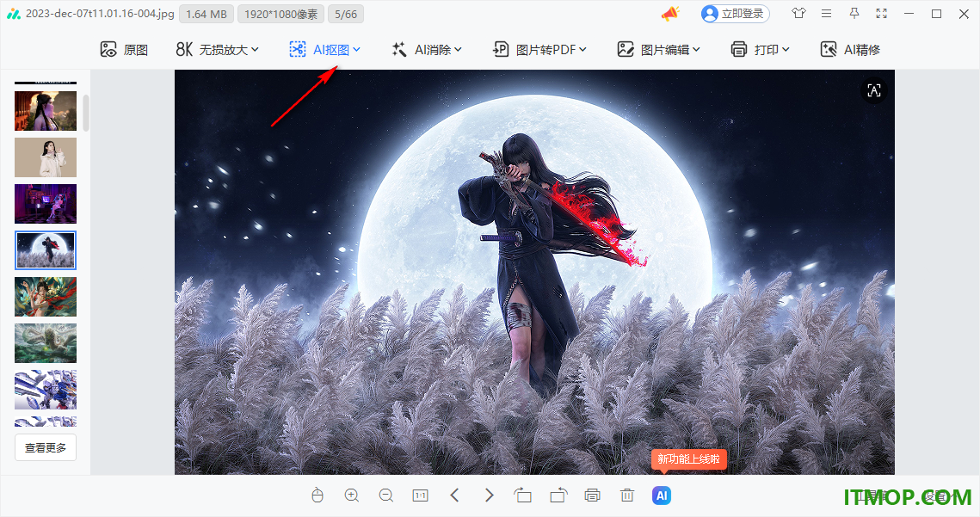Show image at 1:1 actual size
Viewport: 980px width, 517px height.
[421, 495]
